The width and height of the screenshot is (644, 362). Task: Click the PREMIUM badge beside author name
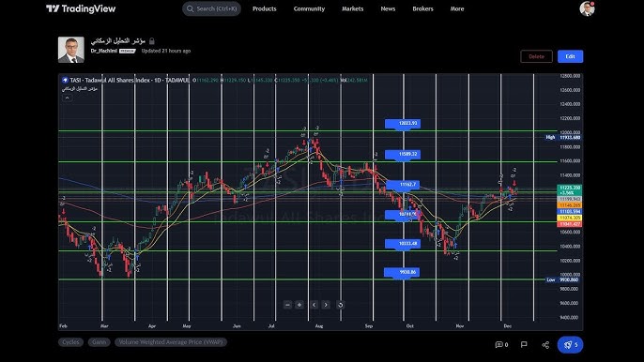[x=128, y=52]
